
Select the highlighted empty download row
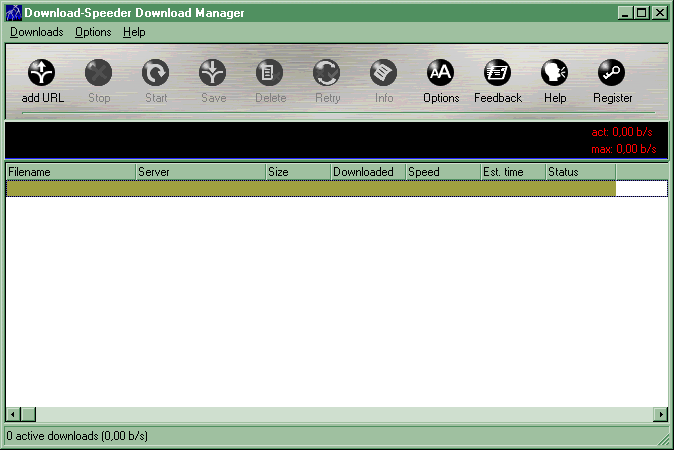[x=310, y=188]
